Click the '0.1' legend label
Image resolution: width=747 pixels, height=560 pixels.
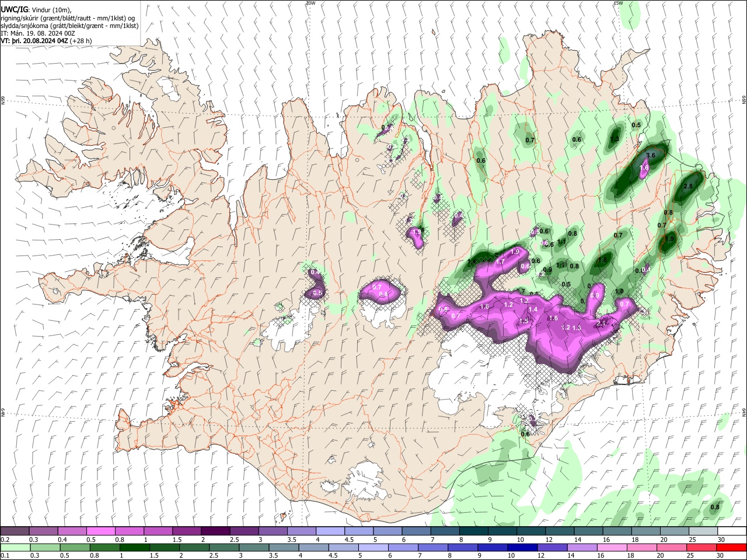pyautogui.click(x=4, y=556)
